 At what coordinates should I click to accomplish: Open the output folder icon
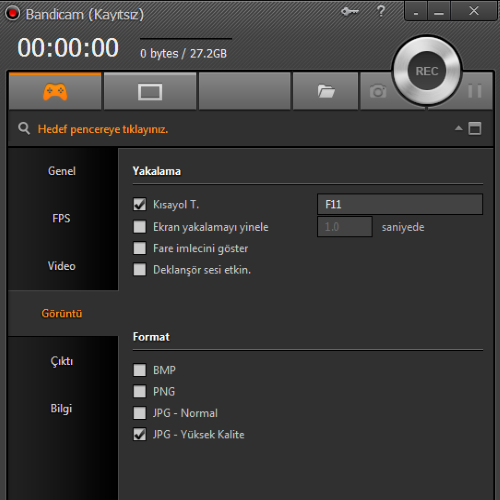click(326, 91)
